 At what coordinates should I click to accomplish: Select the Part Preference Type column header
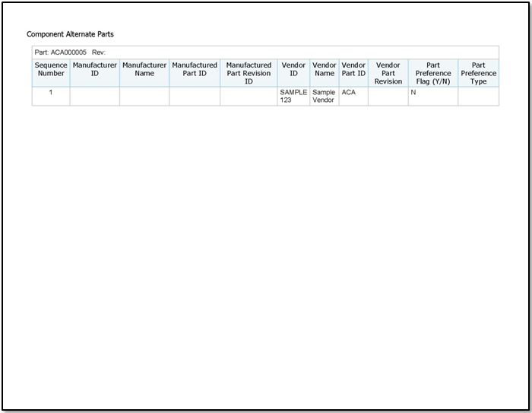(479, 73)
